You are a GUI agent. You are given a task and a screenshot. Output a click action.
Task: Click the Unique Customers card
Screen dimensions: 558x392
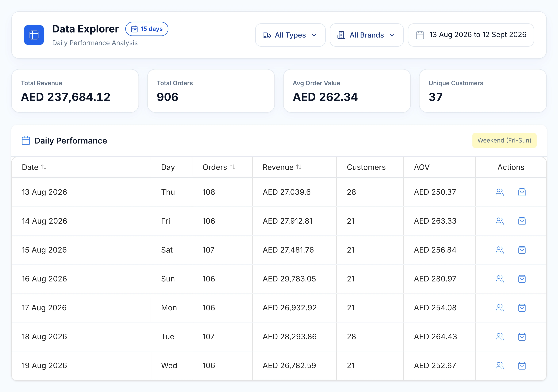tap(483, 91)
